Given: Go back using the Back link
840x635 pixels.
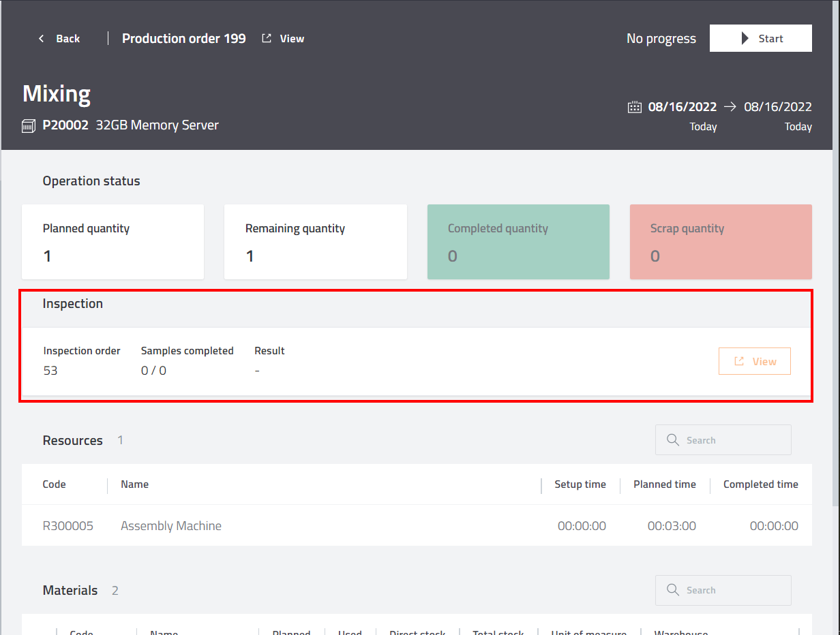Looking at the screenshot, I should pos(67,39).
